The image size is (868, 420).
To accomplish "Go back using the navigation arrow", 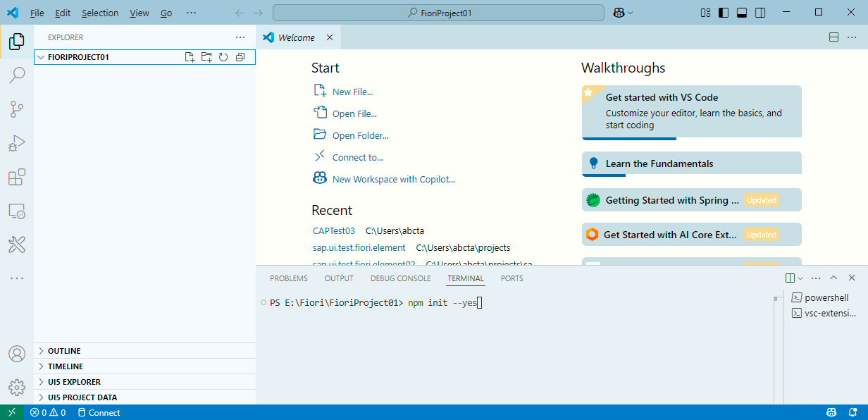I will (x=240, y=13).
